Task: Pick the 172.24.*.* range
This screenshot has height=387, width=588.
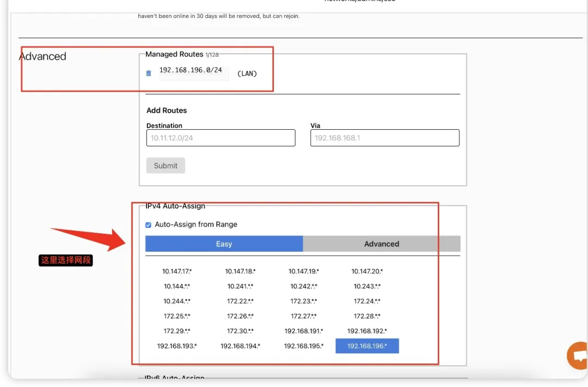Action: (367, 301)
